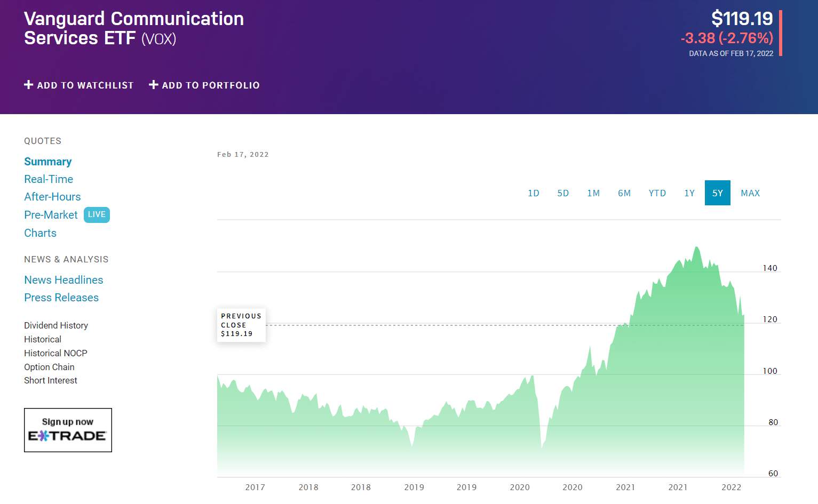The width and height of the screenshot is (818, 504).
Task: Open the Charts link in the sidebar
Action: point(40,233)
